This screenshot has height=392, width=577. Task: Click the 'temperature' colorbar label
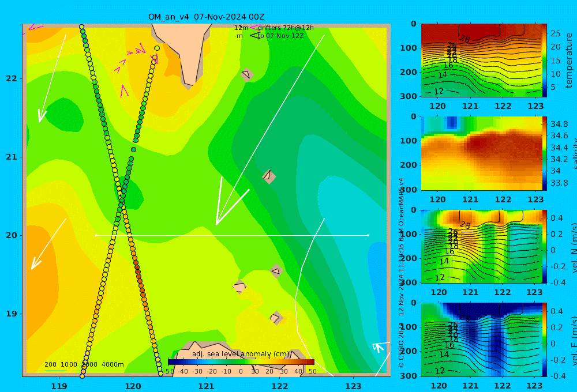pos(569,61)
